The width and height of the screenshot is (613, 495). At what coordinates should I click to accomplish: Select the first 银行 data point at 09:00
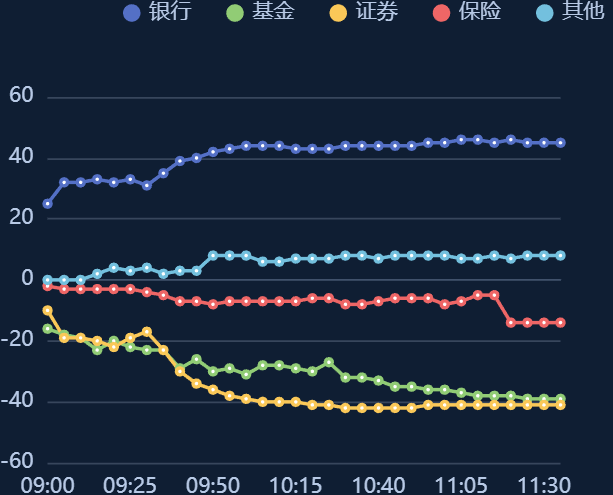(47, 204)
